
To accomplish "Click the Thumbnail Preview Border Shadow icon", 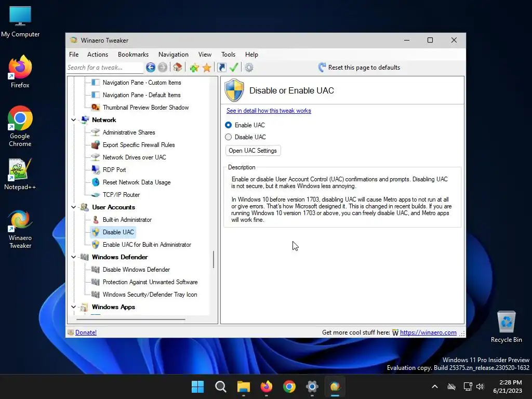I will coord(96,108).
